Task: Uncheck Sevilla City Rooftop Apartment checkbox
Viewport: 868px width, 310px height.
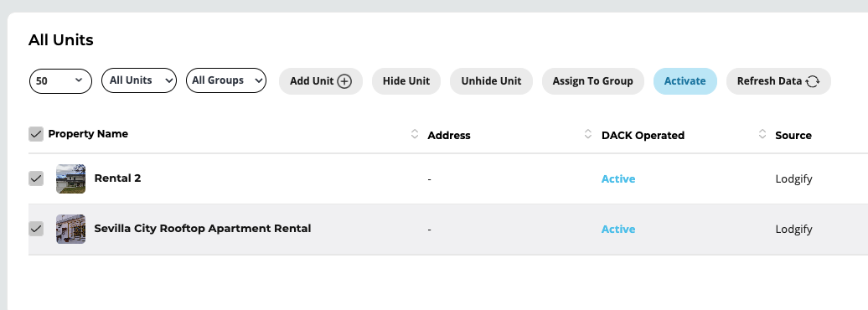Action: 36,229
